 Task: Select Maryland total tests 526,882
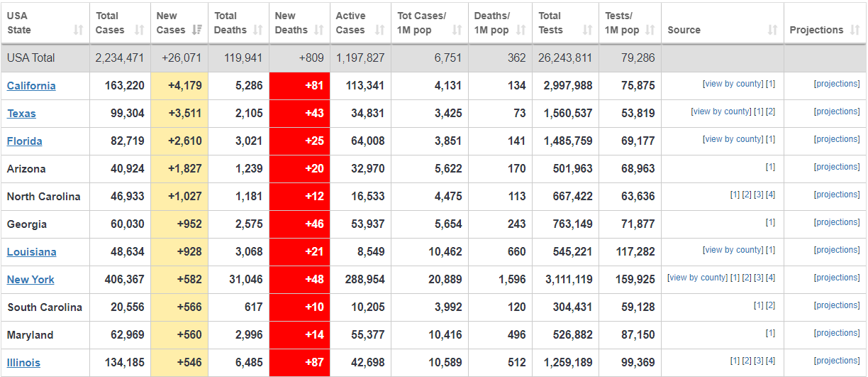pos(569,335)
